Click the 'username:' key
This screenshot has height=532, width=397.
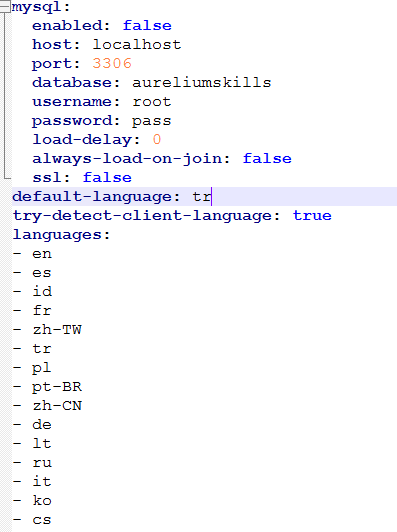pyautogui.click(x=76, y=102)
